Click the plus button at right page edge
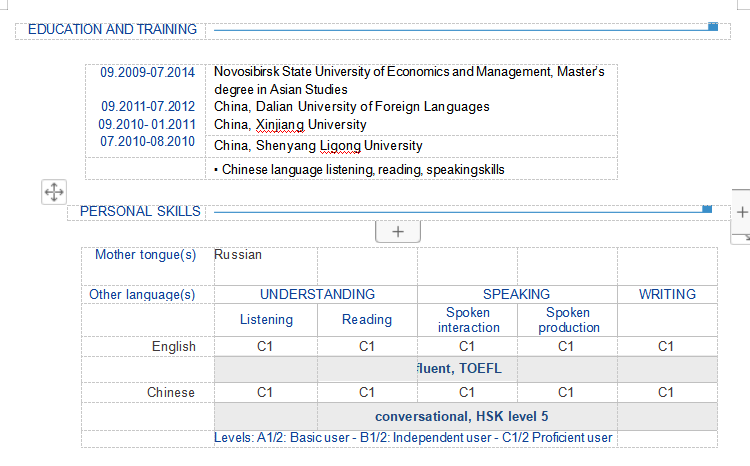The height and width of the screenshot is (466, 750). pos(742,212)
